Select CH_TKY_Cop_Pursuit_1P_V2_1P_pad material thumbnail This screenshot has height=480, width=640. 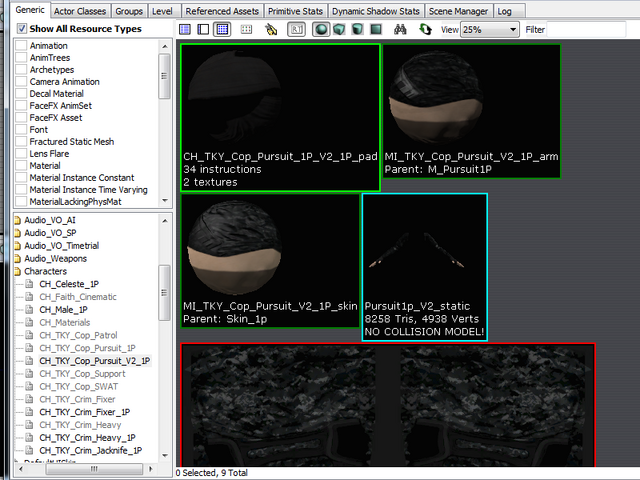click(280, 118)
